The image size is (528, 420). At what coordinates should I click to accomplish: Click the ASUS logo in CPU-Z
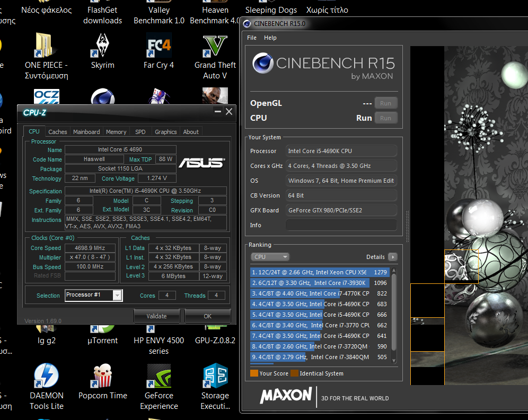pyautogui.click(x=201, y=163)
